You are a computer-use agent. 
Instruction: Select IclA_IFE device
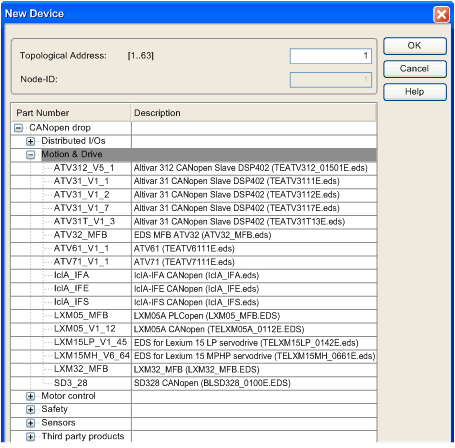click(x=71, y=288)
